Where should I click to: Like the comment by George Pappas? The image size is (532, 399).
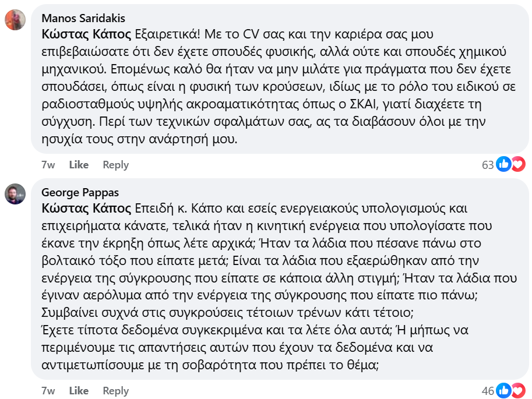pos(79,391)
